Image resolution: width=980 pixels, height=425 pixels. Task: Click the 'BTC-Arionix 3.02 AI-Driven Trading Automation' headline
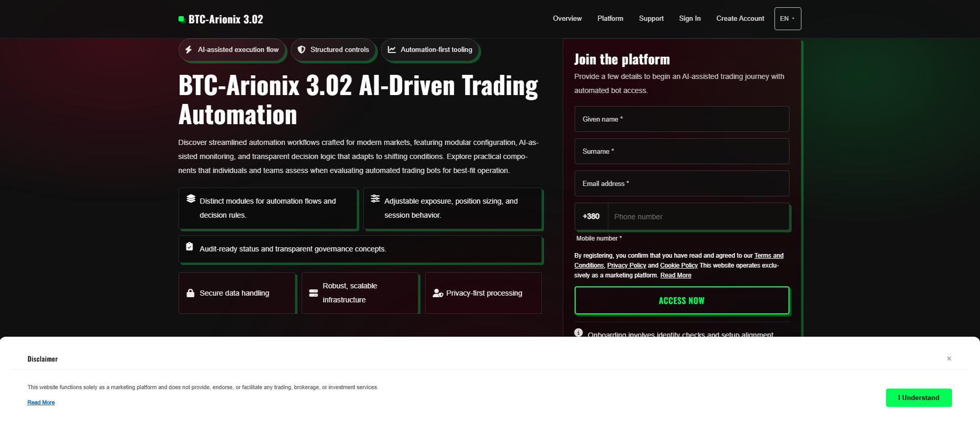tap(358, 100)
